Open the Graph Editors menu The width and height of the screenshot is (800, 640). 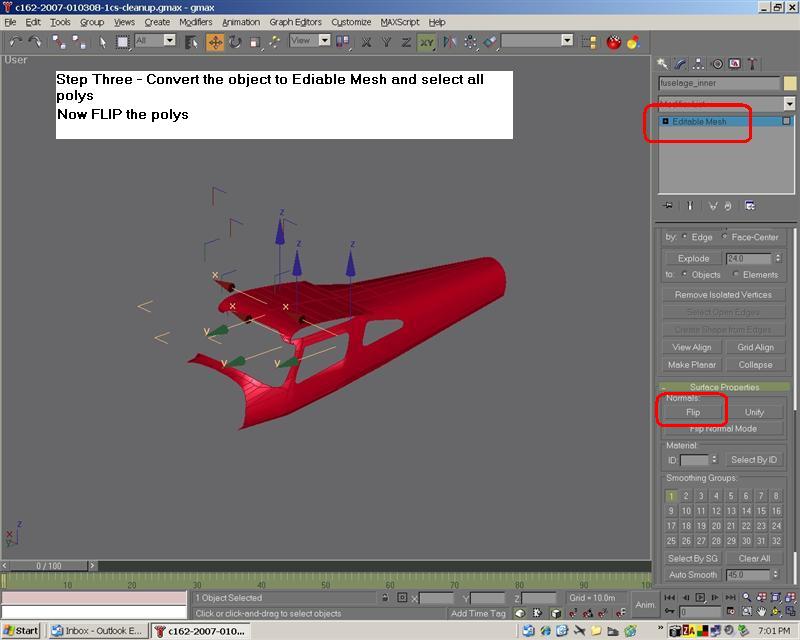click(295, 22)
